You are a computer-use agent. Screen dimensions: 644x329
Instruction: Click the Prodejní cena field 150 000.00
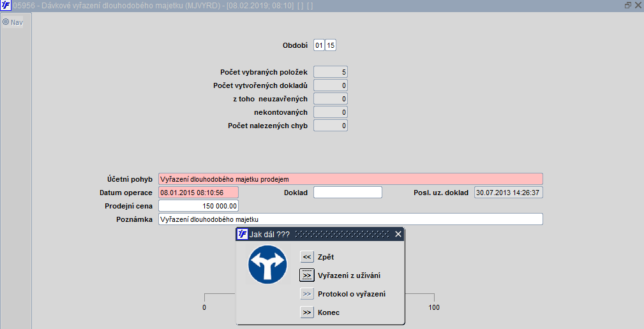198,205
